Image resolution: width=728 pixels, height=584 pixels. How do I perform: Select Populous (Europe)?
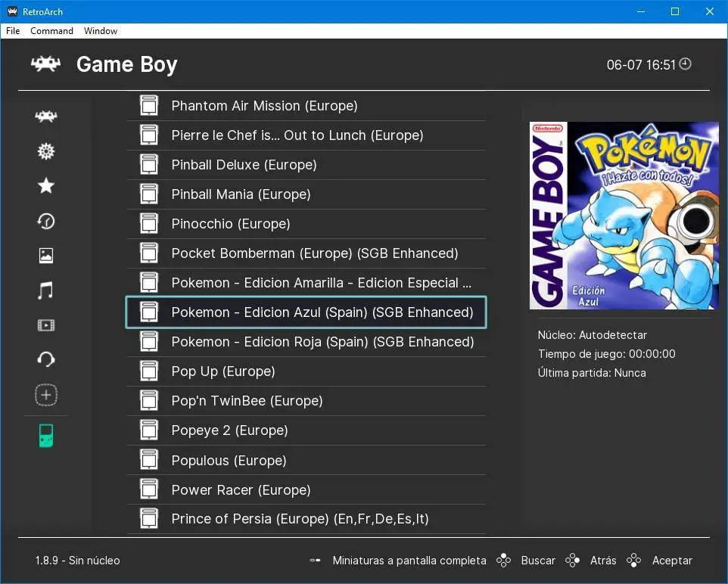click(306, 460)
